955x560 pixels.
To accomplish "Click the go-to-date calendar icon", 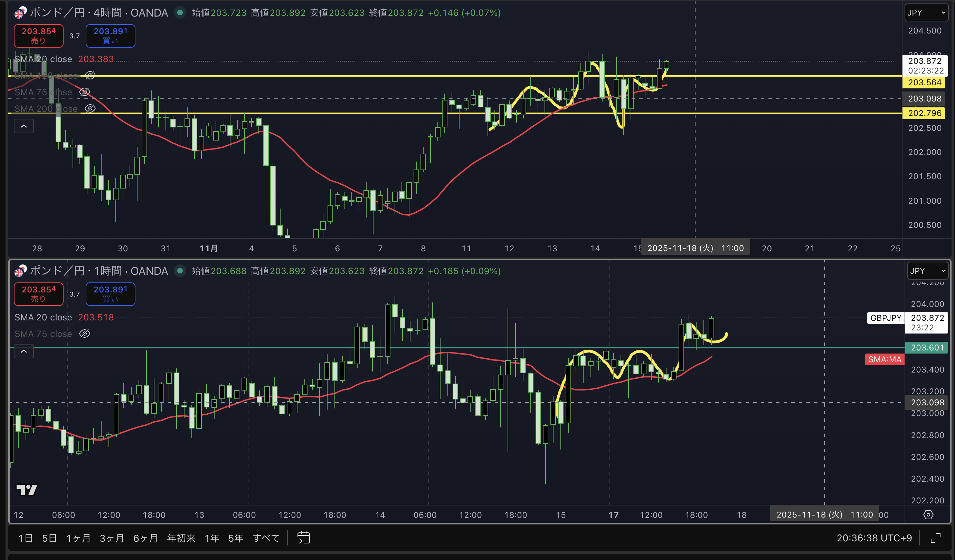I will (x=303, y=538).
